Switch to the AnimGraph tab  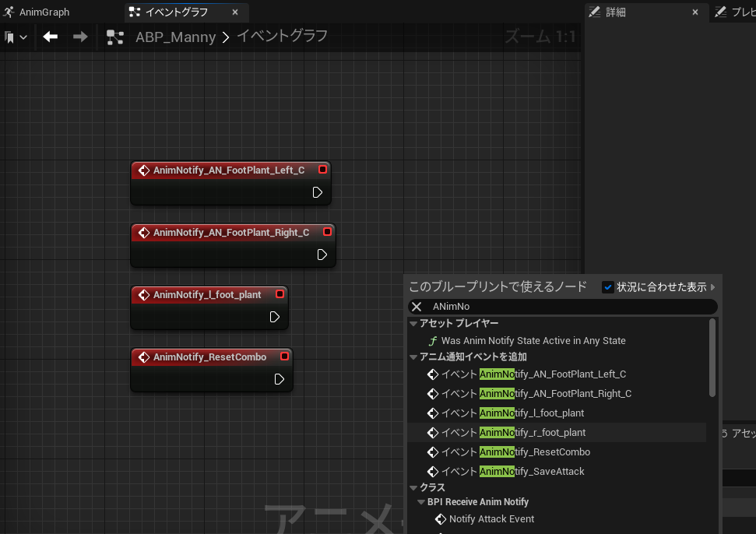click(44, 12)
